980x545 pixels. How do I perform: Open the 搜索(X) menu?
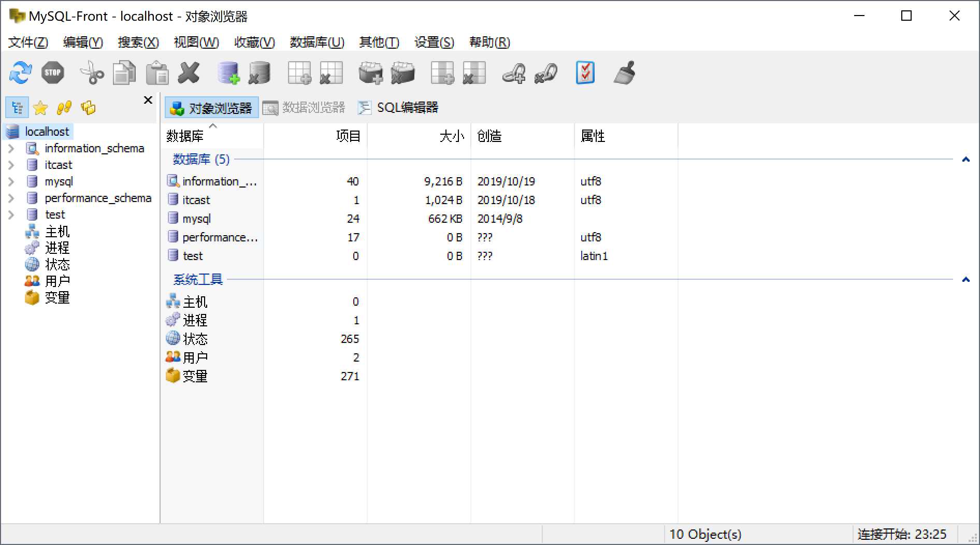(138, 42)
